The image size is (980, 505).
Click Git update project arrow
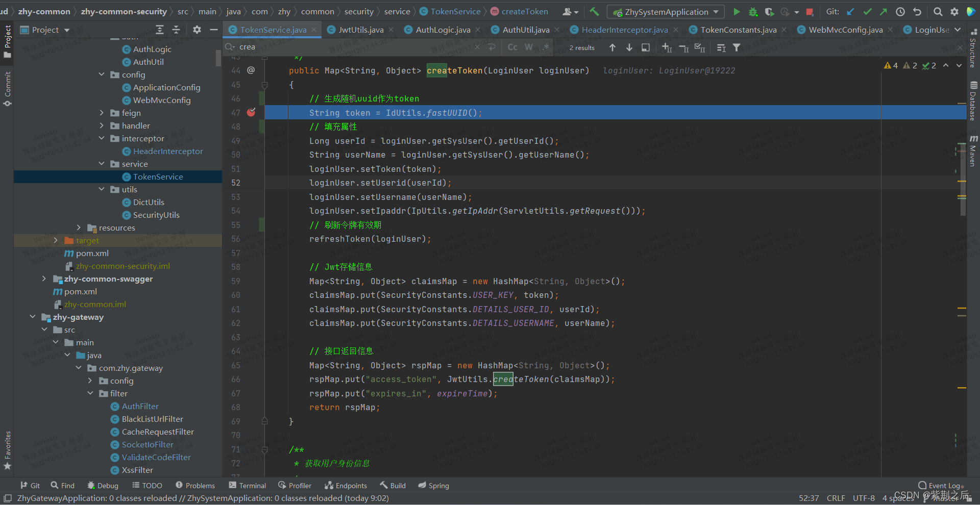coord(850,12)
